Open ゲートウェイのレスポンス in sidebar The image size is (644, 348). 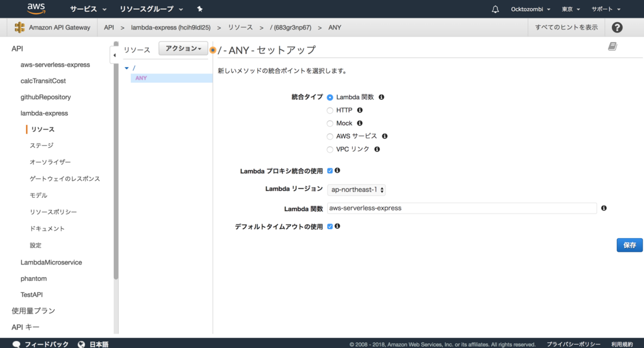click(65, 179)
